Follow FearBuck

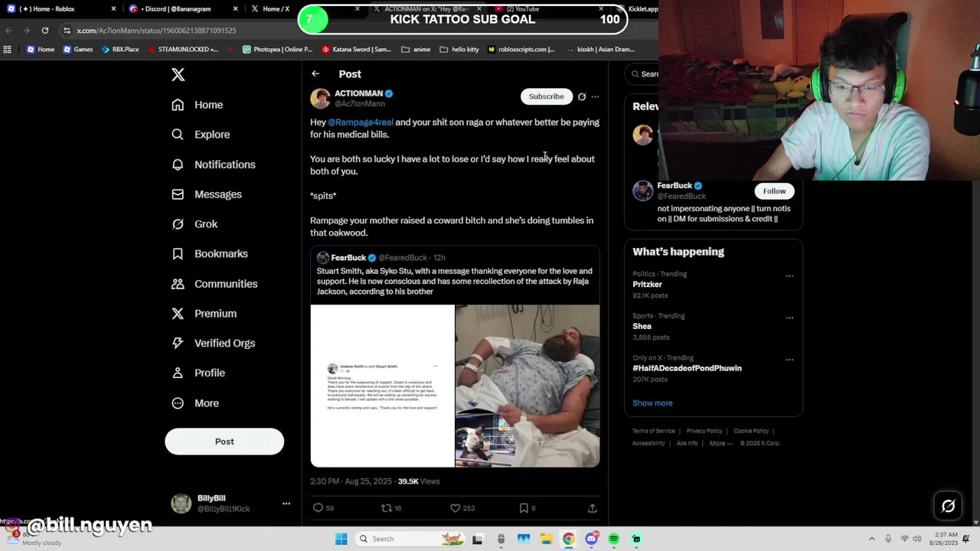coord(774,191)
